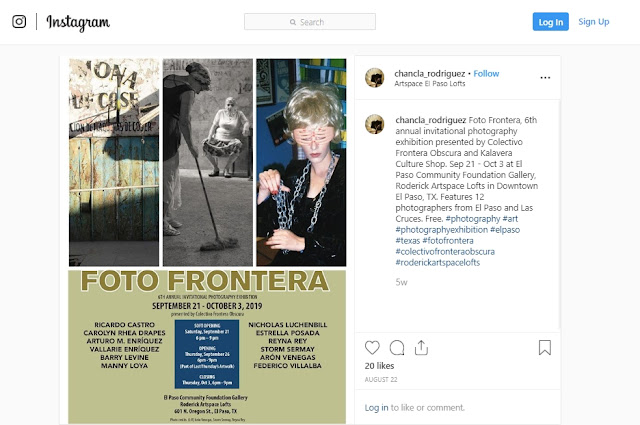
Task: Follow chancla_rodriguez from the post header
Action: [x=486, y=73]
